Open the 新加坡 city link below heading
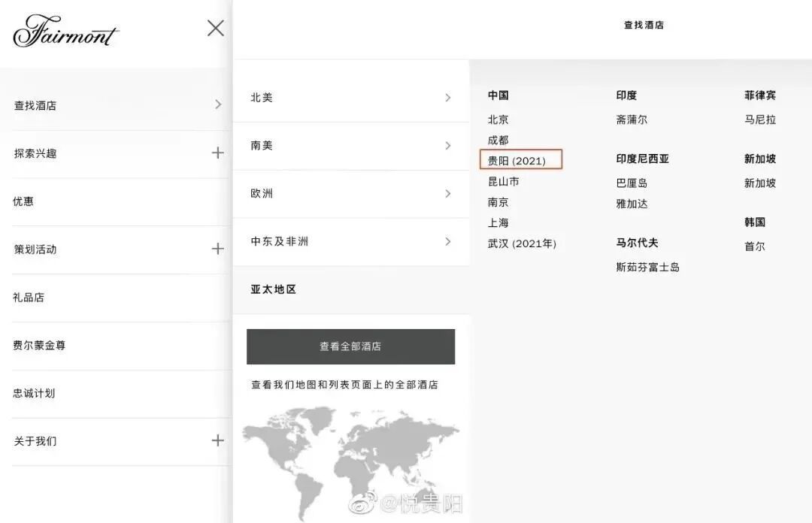Image resolution: width=812 pixels, height=523 pixels. [x=760, y=183]
